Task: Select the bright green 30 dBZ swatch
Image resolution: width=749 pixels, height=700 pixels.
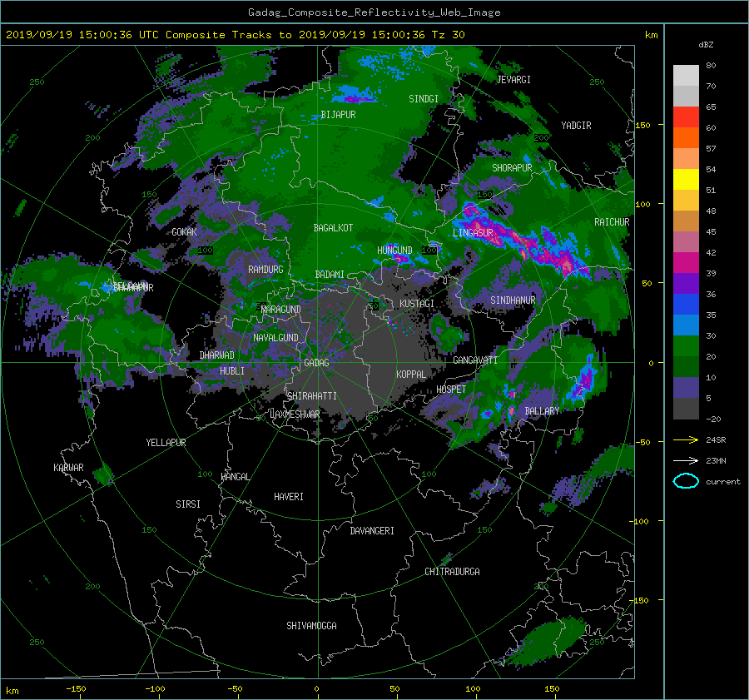Action: click(686, 346)
